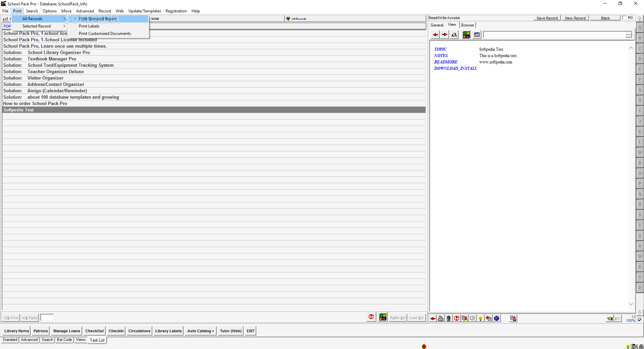Click the grayed duplicate pages icon

[x=473, y=318]
